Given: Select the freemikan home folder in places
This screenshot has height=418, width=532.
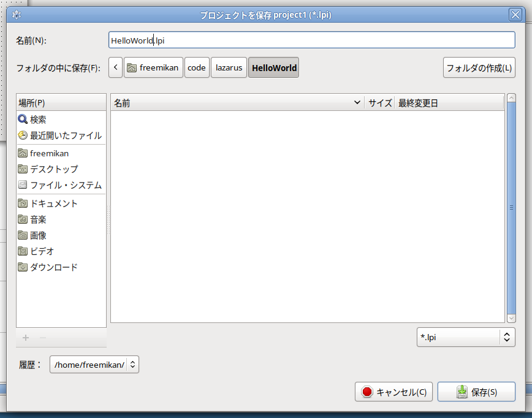Looking at the screenshot, I should pos(49,153).
